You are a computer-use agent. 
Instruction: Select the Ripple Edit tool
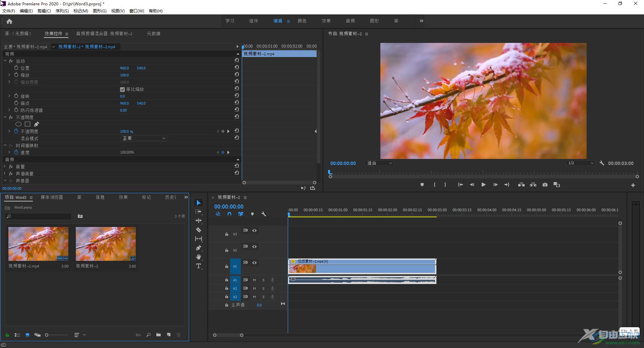pyautogui.click(x=199, y=221)
